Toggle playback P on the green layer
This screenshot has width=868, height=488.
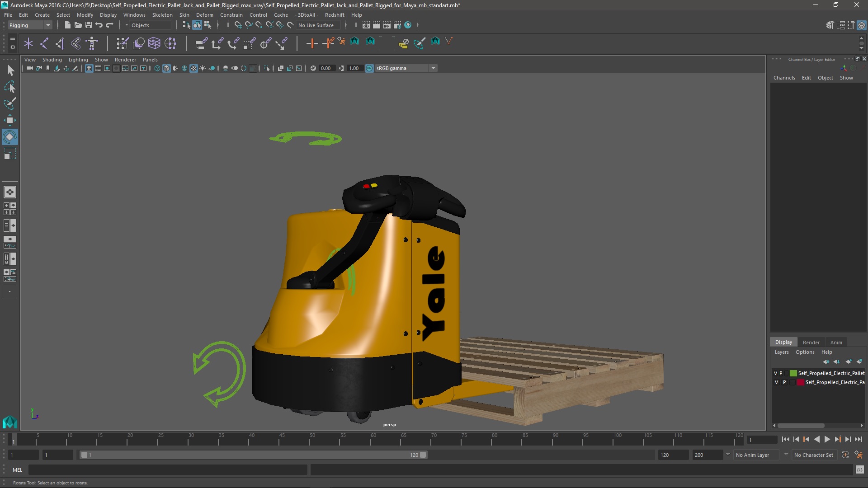pyautogui.click(x=781, y=373)
